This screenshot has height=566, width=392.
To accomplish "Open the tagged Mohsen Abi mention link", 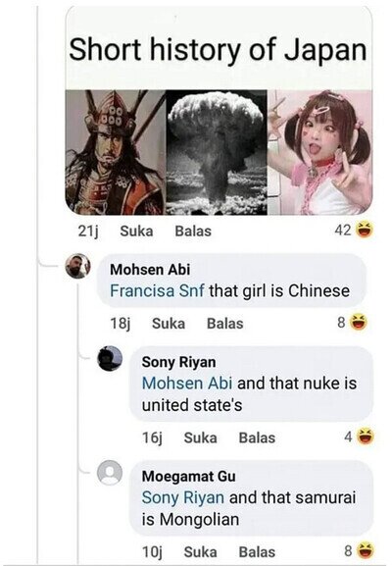I will click(x=187, y=383).
